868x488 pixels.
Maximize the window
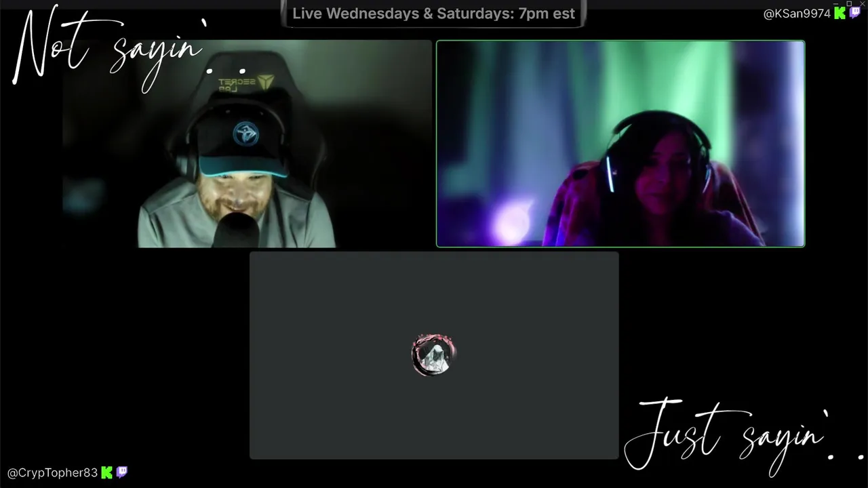tap(849, 3)
